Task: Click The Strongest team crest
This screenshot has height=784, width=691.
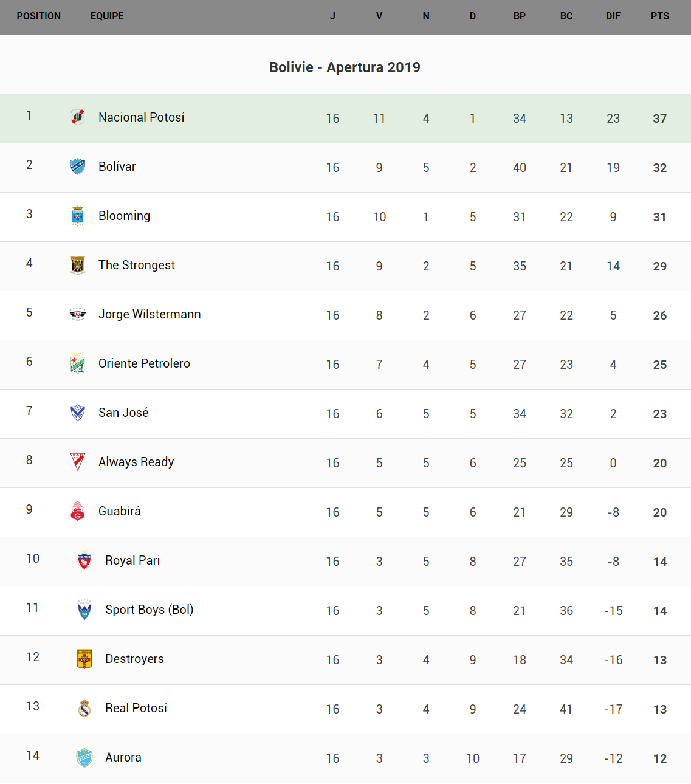Action: 78,265
